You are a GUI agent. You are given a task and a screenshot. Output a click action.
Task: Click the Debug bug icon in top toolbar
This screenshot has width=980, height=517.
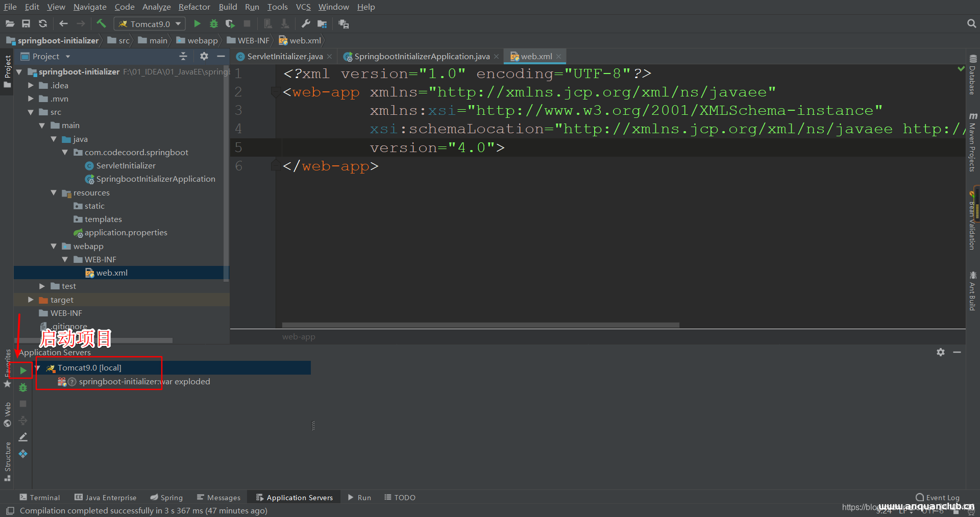pyautogui.click(x=214, y=23)
